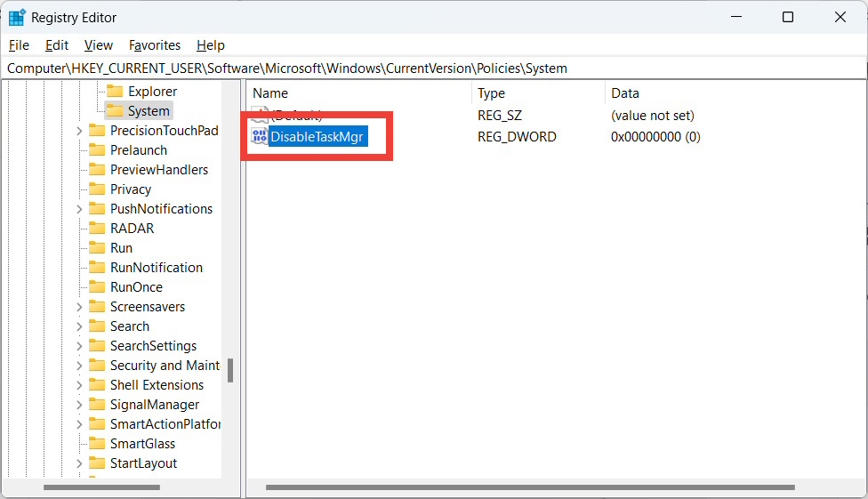Open the Favorites menu
The image size is (868, 499).
(155, 45)
